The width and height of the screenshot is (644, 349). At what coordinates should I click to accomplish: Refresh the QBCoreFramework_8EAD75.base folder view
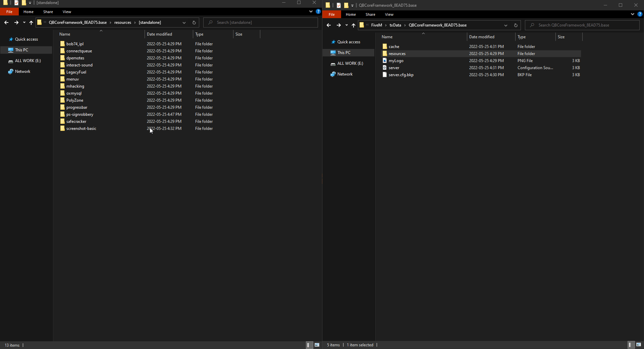point(516,25)
